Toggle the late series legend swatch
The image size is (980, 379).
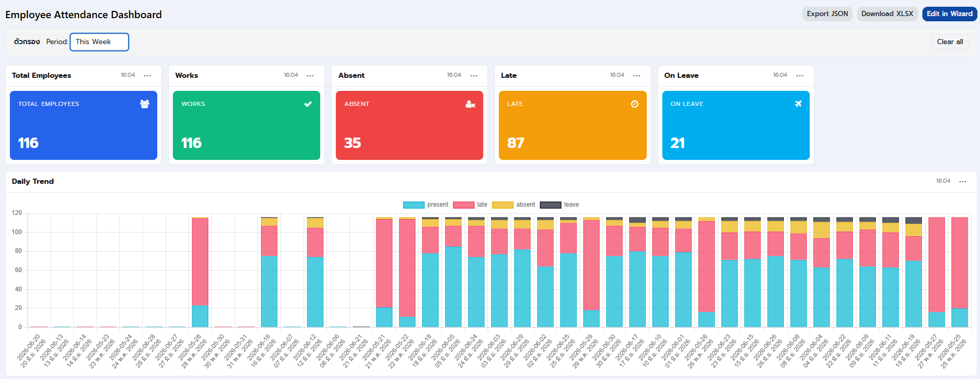coord(464,205)
